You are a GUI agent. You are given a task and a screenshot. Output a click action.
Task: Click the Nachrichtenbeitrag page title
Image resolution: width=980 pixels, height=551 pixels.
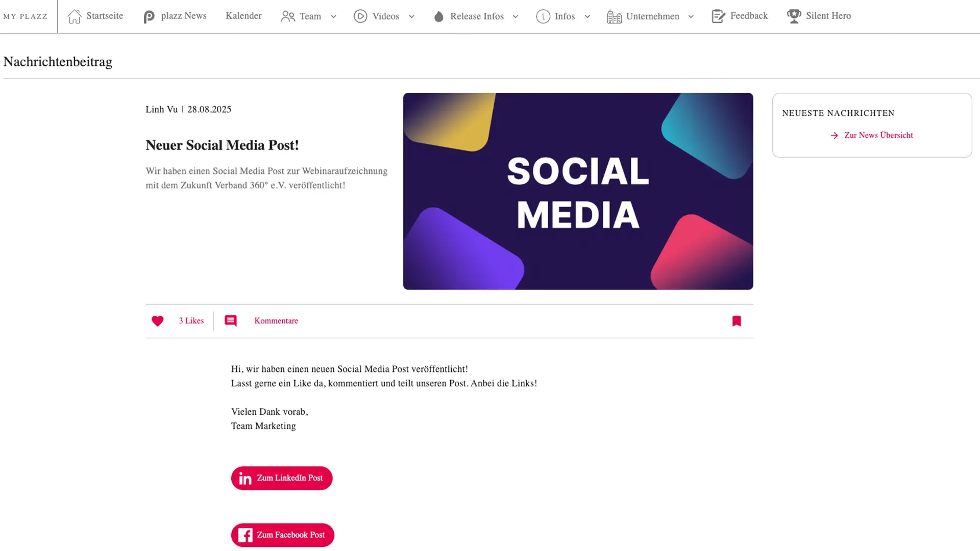(58, 62)
